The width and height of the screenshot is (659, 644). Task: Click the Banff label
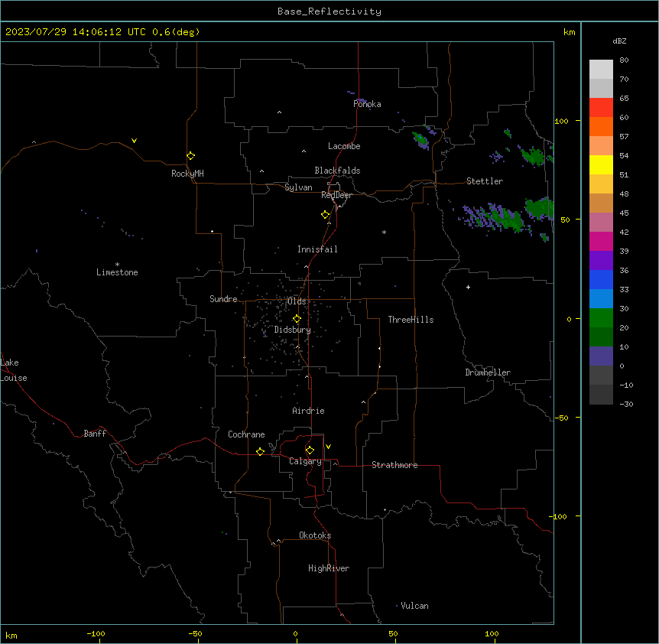pyautogui.click(x=95, y=434)
